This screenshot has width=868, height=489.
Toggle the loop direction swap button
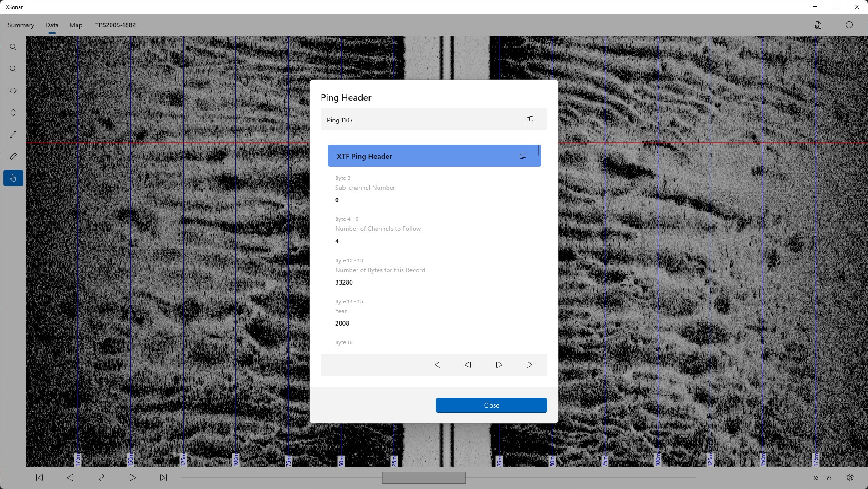pos(102,478)
